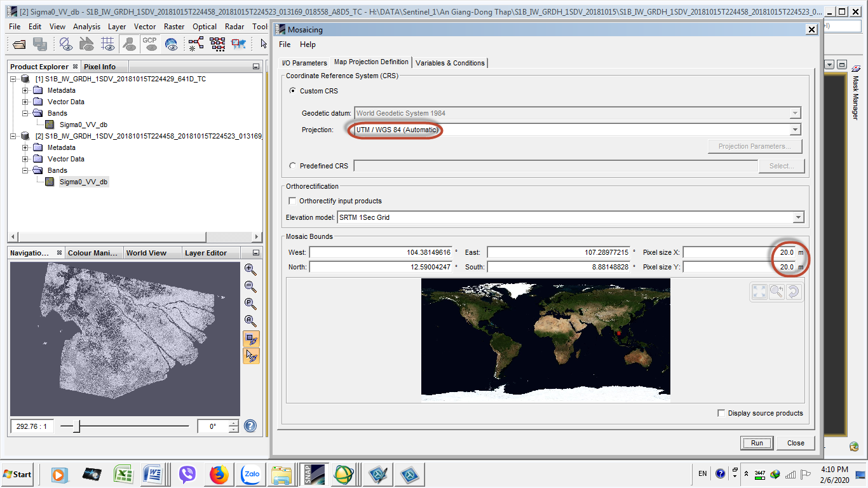The width and height of the screenshot is (868, 488).
Task: Open Help menu in Mosaicing dialog
Action: [308, 44]
